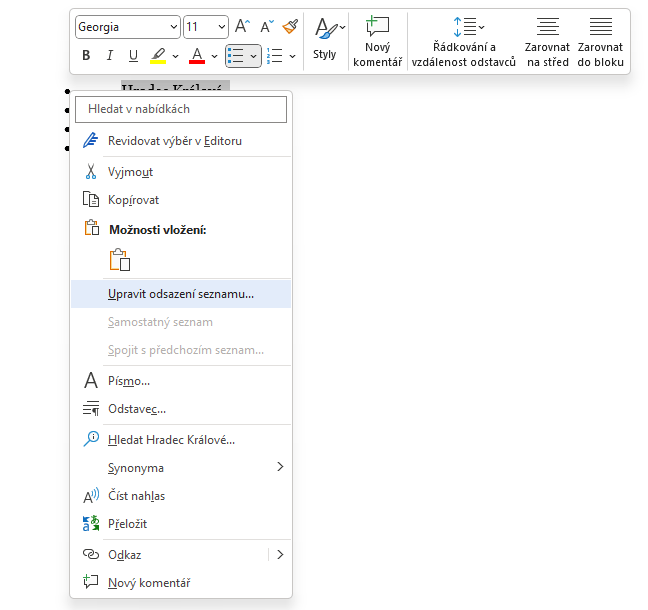Click Zarovnat na střed alignment
The width and height of the screenshot is (648, 610).
click(x=548, y=41)
